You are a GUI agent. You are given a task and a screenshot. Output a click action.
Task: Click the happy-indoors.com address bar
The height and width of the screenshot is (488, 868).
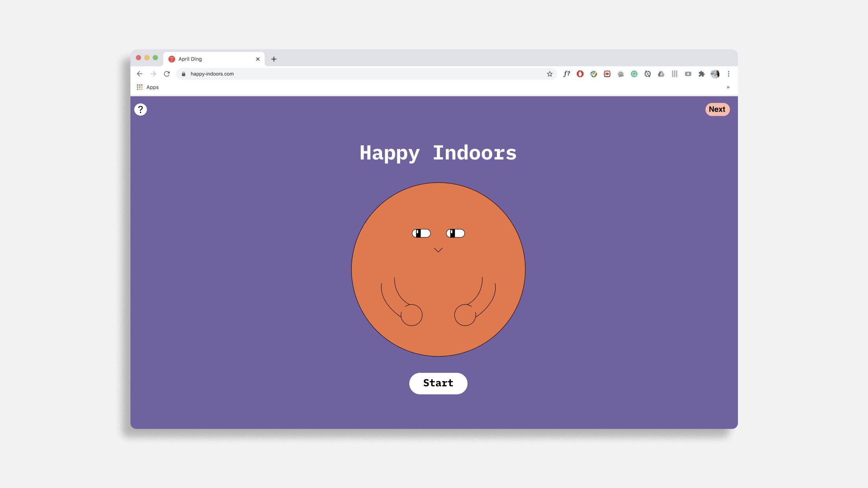(354, 74)
